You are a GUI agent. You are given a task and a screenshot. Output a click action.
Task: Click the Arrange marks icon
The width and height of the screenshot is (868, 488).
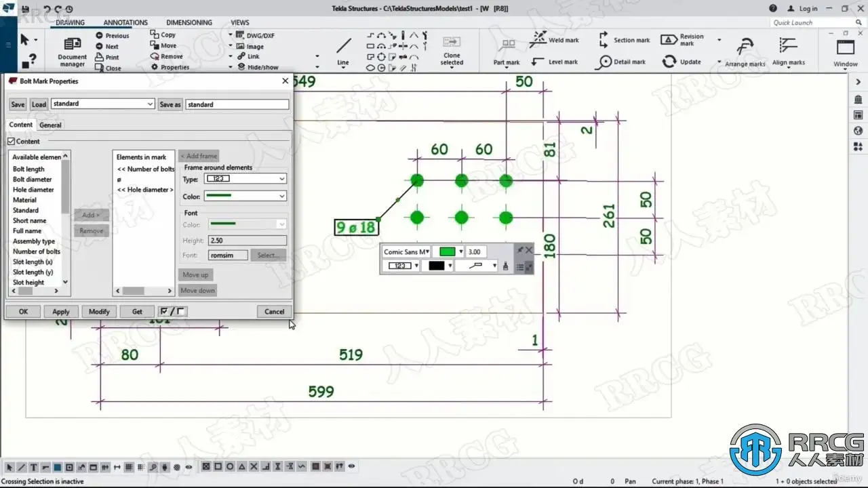click(x=745, y=47)
